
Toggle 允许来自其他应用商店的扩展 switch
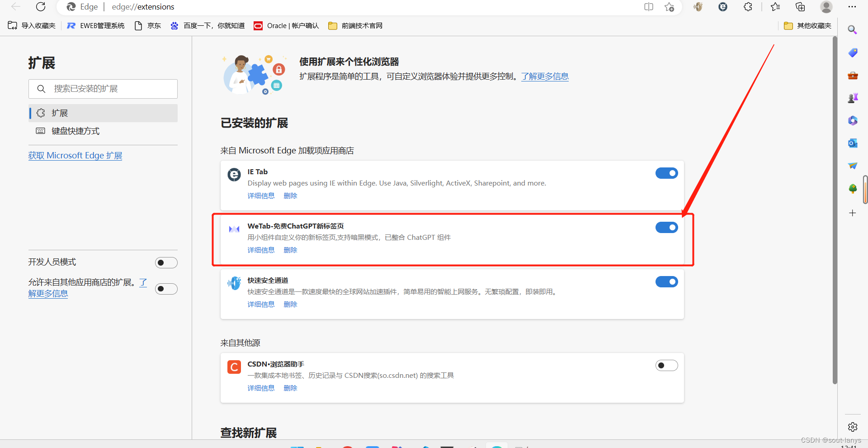pyautogui.click(x=166, y=289)
